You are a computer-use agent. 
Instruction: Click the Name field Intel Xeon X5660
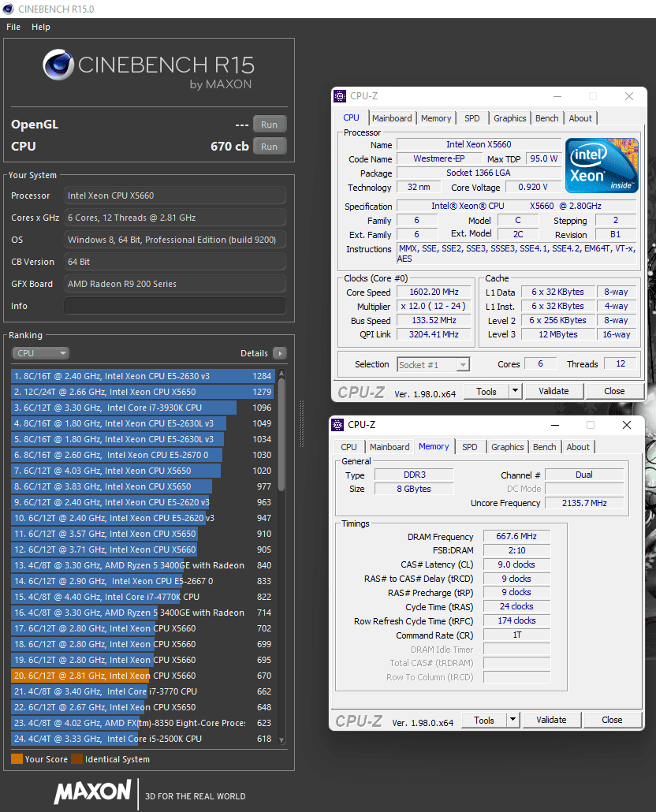(x=479, y=144)
